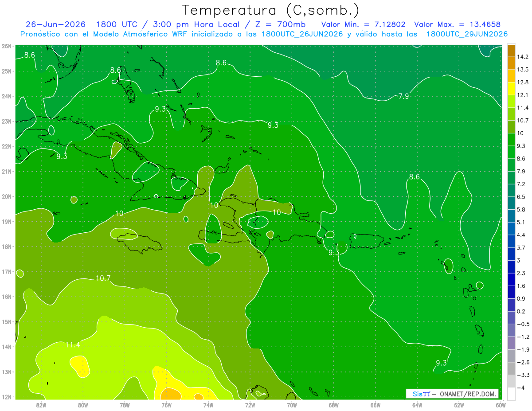Click the "7.2" colorbar value

(521, 184)
